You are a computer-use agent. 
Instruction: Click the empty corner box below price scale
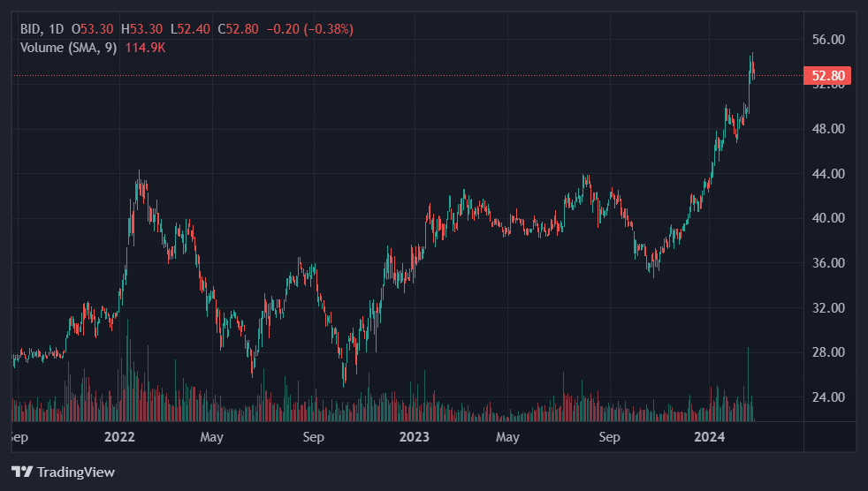click(829, 436)
